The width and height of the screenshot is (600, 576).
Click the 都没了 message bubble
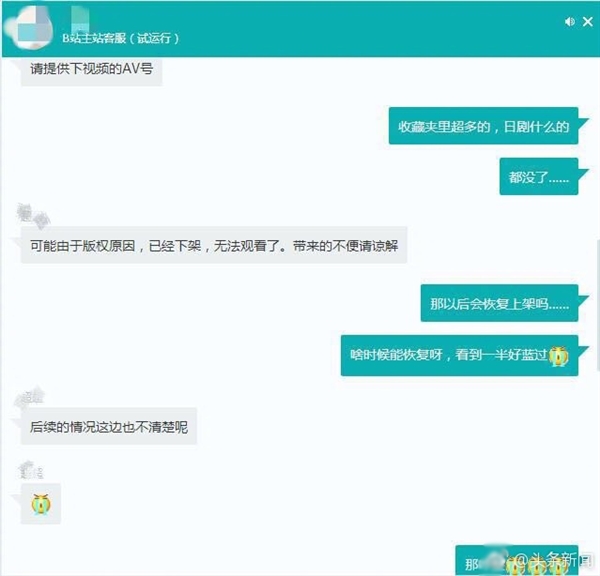click(539, 176)
